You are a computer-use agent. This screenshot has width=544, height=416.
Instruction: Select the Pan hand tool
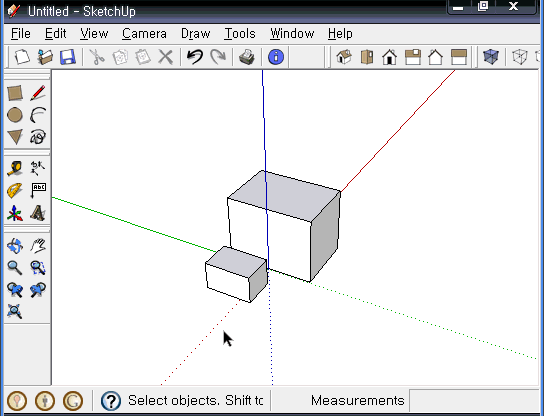click(38, 246)
